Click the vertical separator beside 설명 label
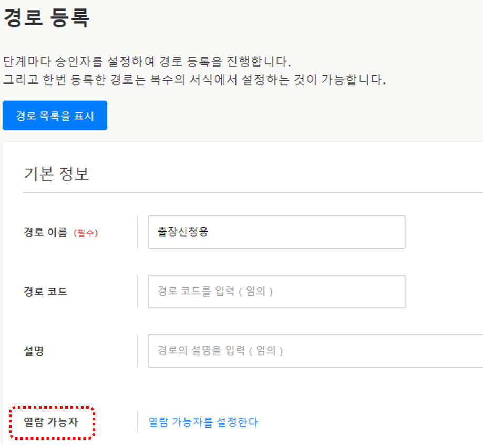This screenshot has width=483, height=448. (137, 350)
